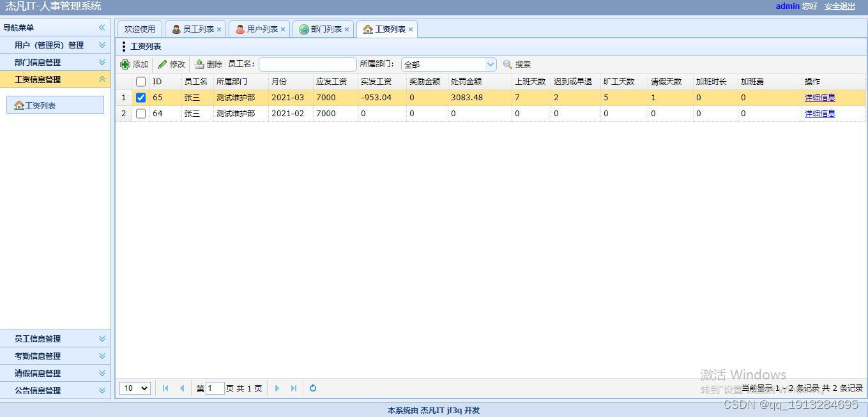Open the page size dropdown showing 10
Image resolution: width=868 pixels, height=417 pixels.
(135, 388)
